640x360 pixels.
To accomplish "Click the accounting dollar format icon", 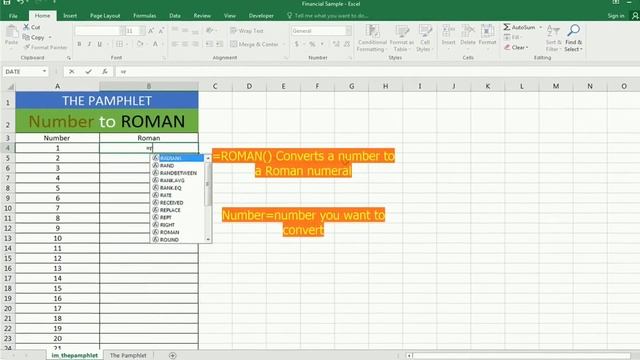I will (297, 44).
